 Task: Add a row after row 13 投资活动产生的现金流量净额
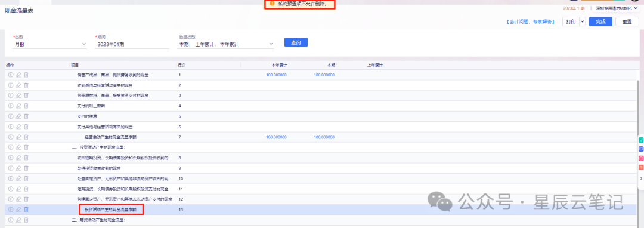click(x=11, y=209)
